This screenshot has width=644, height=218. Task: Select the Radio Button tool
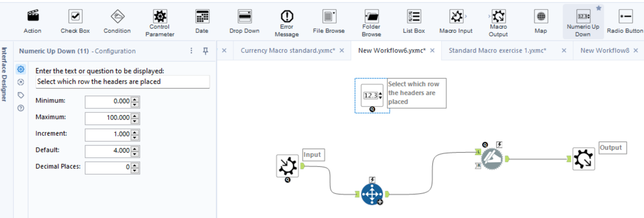[x=625, y=22]
